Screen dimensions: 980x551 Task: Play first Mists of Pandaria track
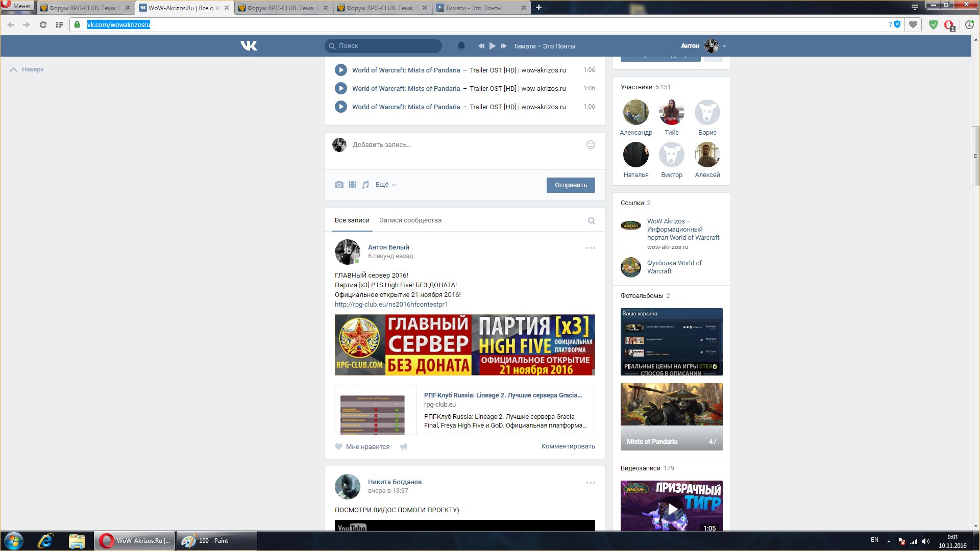pyautogui.click(x=340, y=70)
